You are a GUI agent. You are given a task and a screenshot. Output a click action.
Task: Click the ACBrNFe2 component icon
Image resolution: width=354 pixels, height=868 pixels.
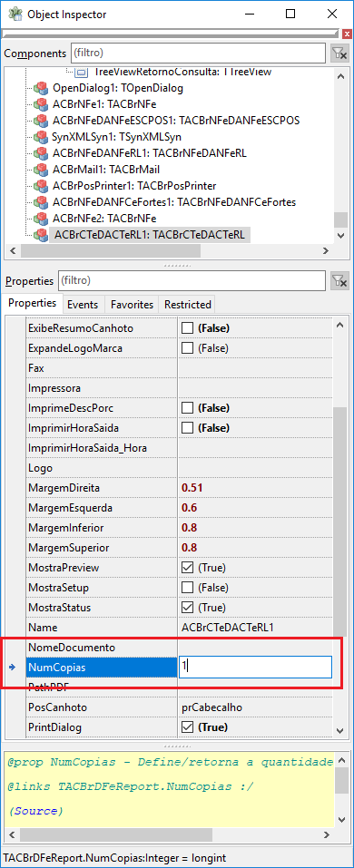41,218
